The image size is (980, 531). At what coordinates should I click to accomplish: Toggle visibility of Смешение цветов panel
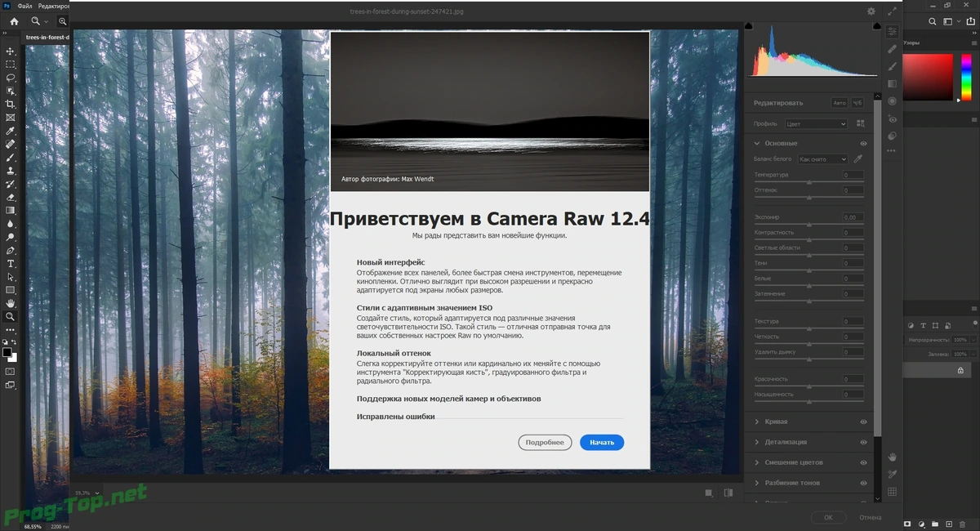[863, 462]
